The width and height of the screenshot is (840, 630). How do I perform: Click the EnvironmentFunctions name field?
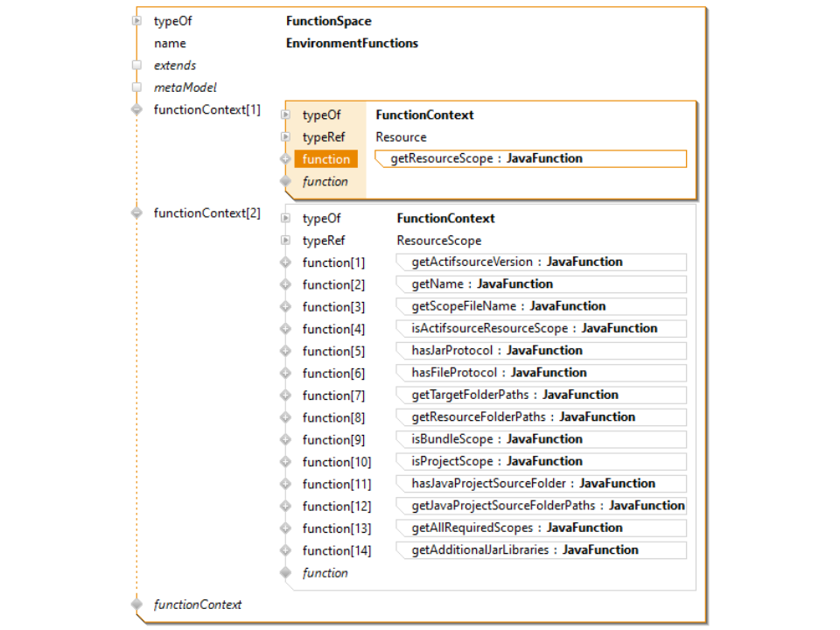(x=352, y=43)
